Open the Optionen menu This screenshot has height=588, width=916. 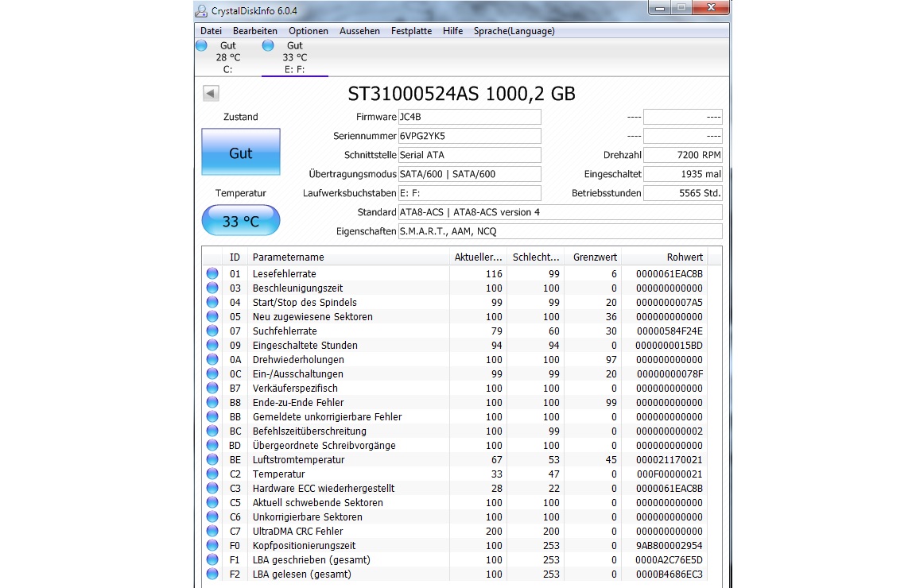[308, 31]
